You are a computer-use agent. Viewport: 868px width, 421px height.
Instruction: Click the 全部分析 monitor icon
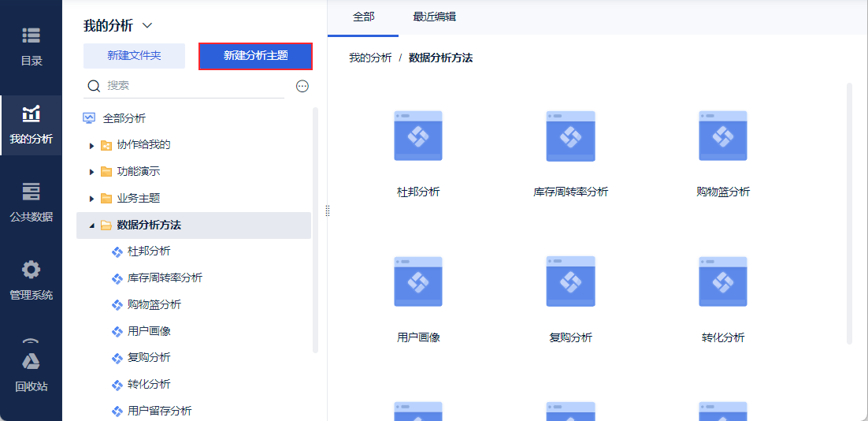pyautogui.click(x=88, y=118)
